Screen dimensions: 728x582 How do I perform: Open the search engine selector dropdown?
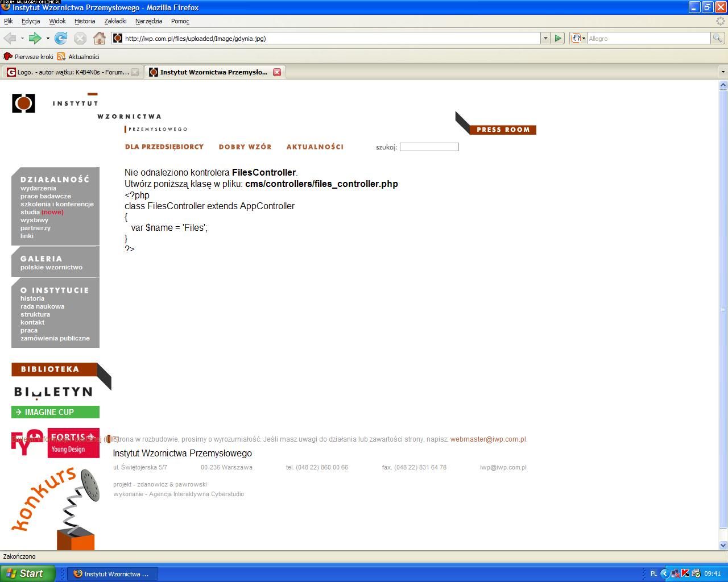(x=578, y=38)
